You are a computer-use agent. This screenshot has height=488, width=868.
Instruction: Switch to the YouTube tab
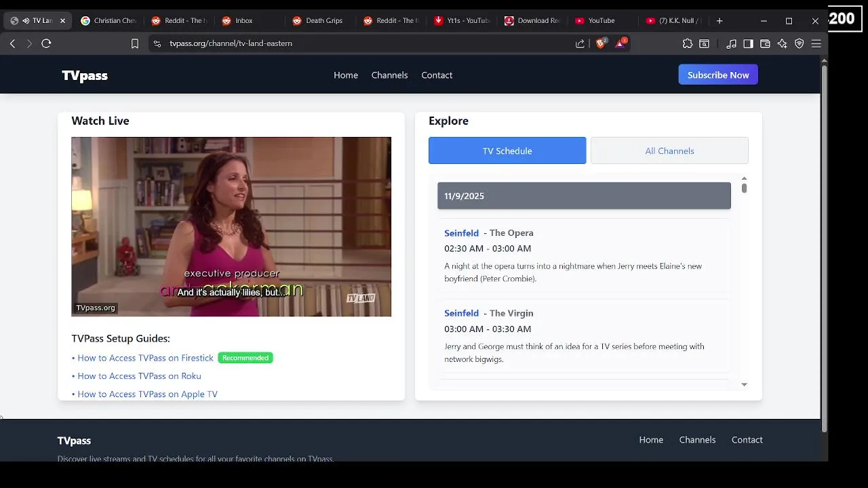tap(602, 21)
